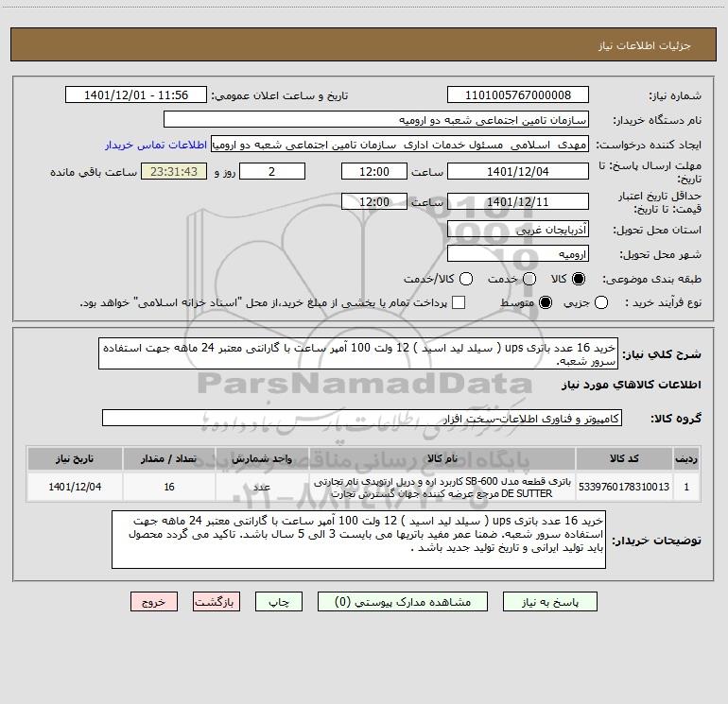Viewport: 728px width, 704px height.
Task: Click the شماره نیاز number field
Action: click(518, 95)
